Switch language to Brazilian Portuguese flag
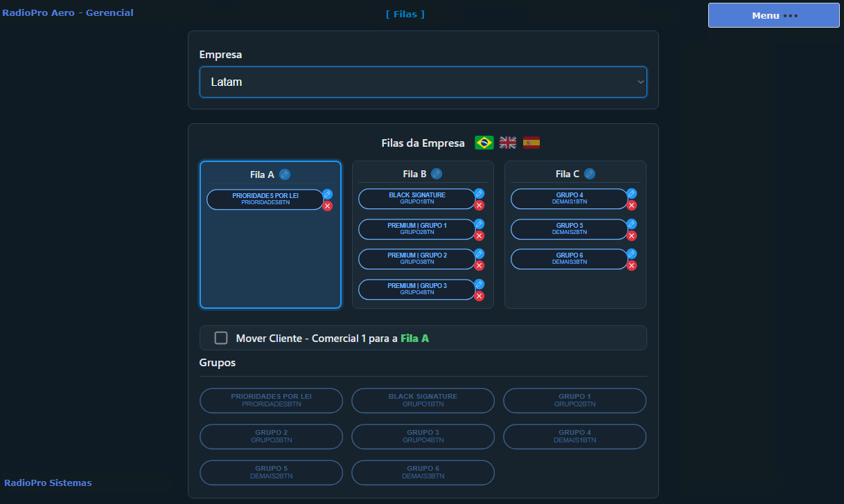The height and width of the screenshot is (504, 844). click(x=484, y=143)
